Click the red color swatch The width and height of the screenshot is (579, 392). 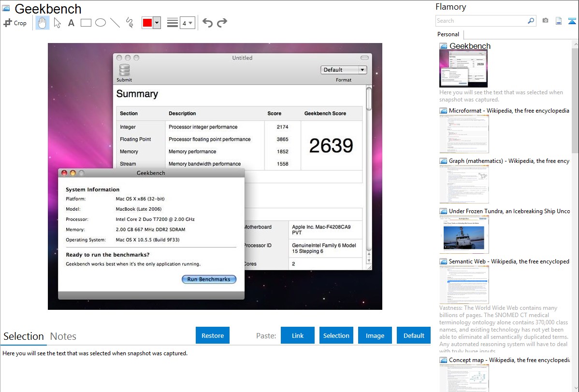tap(147, 23)
